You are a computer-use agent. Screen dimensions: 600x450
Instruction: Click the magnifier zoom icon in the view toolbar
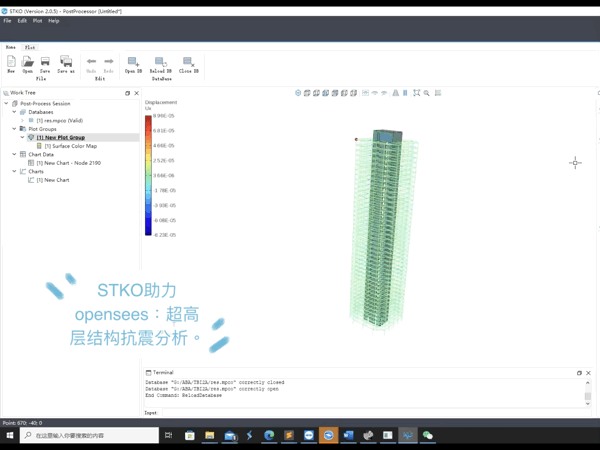(x=426, y=93)
